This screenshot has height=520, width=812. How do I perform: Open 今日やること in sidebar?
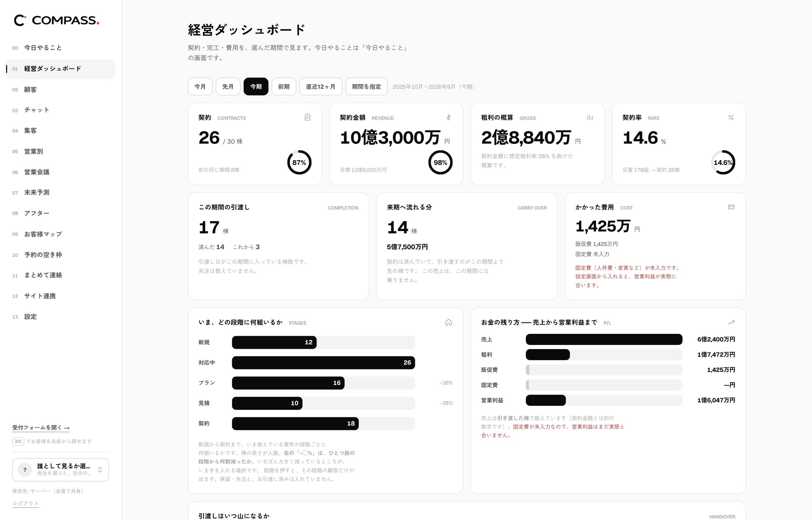pyautogui.click(x=61, y=48)
